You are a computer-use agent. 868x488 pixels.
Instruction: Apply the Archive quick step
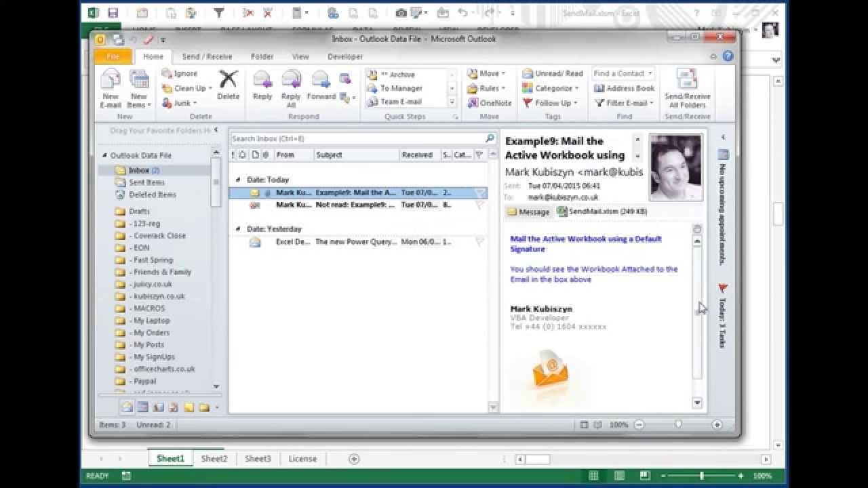[x=406, y=75]
